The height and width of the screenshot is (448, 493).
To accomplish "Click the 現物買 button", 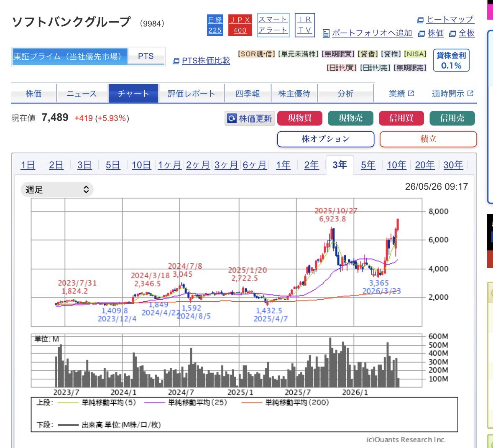I will (x=300, y=118).
